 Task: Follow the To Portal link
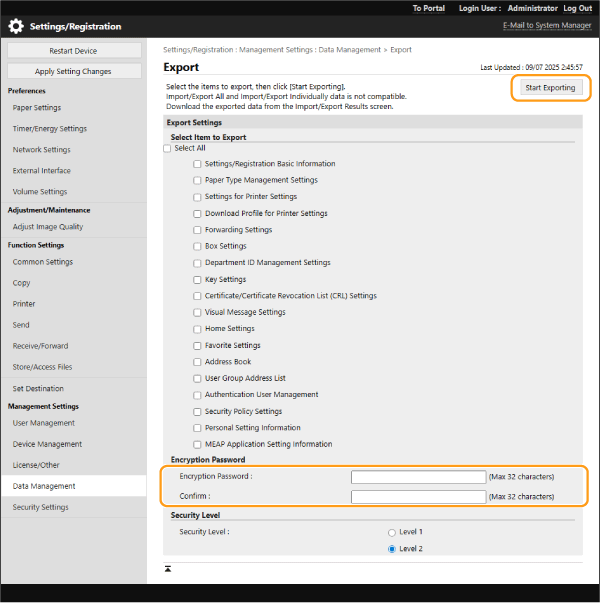point(430,8)
